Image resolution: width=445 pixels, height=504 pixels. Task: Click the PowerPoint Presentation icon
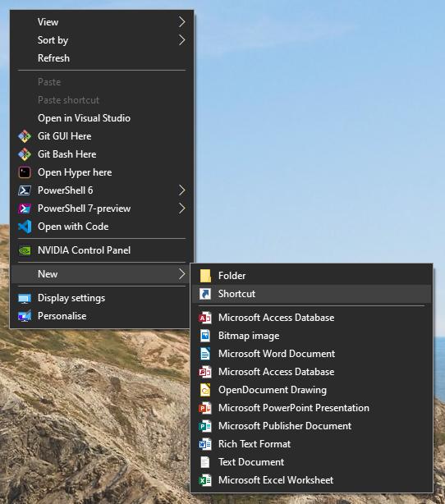click(205, 408)
